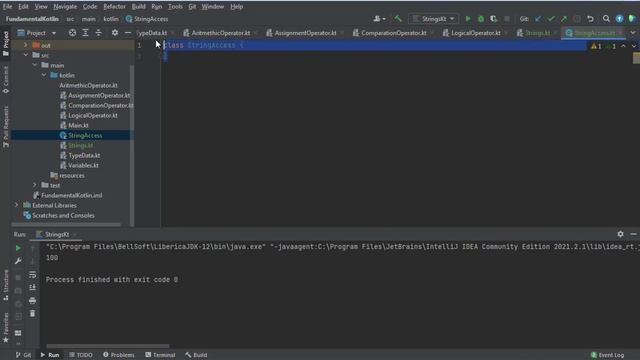The image size is (640, 360).
Task: Click the Rollback undo icon in the toolbar
Action: pyautogui.click(x=590, y=19)
